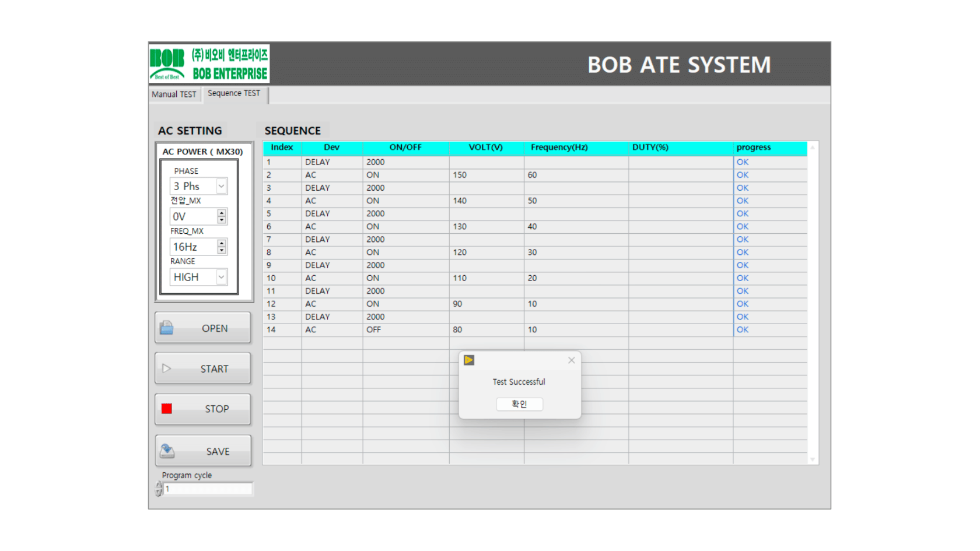Click the Test Successful message text
The width and height of the screenshot is (980, 551).
(519, 382)
